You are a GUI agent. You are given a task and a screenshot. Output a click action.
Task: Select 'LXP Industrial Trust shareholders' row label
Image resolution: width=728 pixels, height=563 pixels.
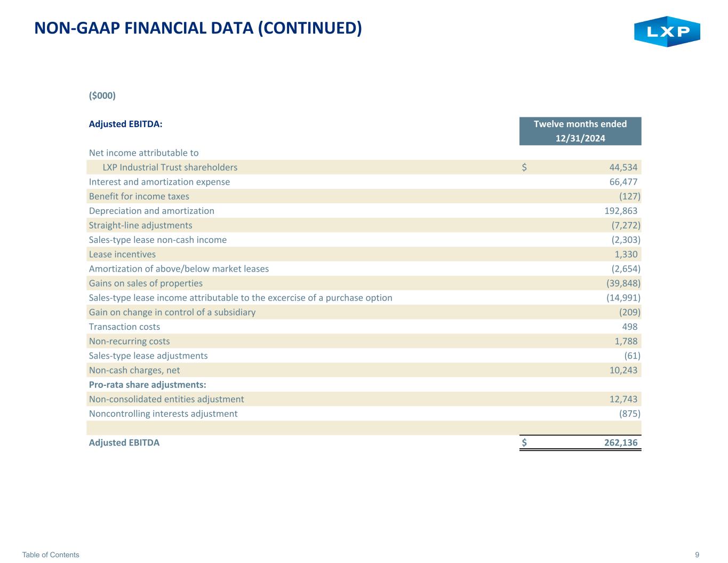[170, 167]
